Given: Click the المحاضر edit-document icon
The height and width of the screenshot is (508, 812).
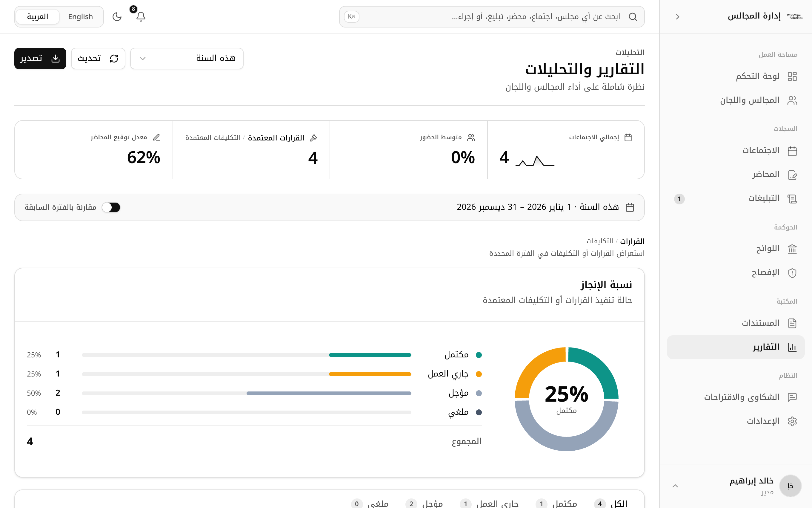Looking at the screenshot, I should (x=792, y=175).
